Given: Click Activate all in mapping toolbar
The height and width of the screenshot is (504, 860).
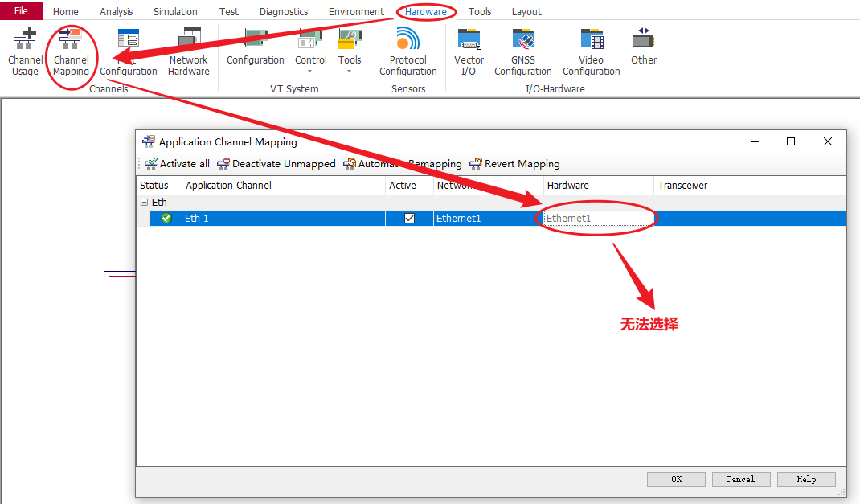Looking at the screenshot, I should 177,163.
